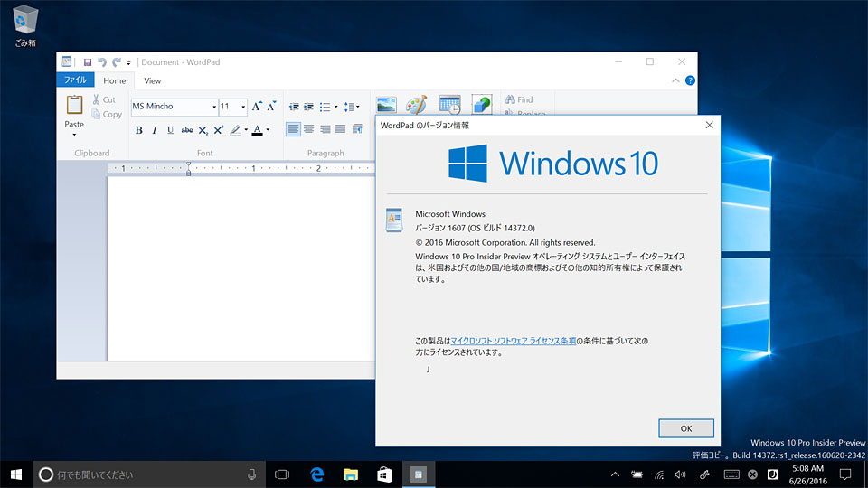Insert a Paint drawing
Image resolution: width=868 pixels, height=488 pixels.
416,104
